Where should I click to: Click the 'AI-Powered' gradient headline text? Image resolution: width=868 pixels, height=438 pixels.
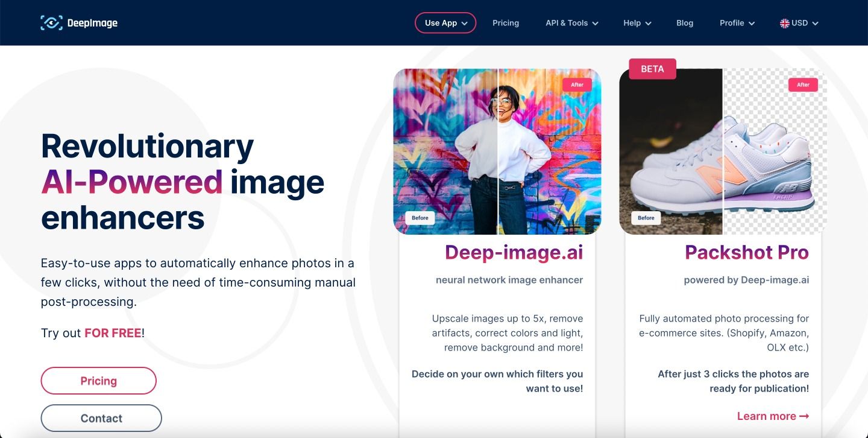click(x=132, y=182)
